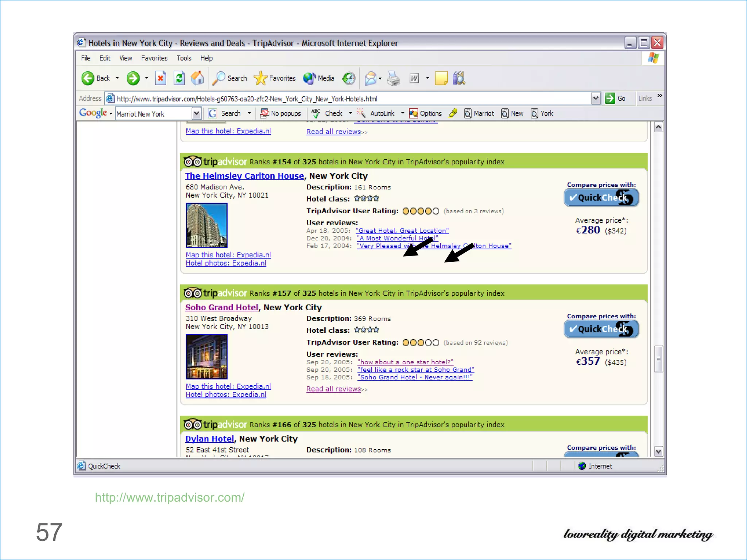
Task: Expand Back button history dropdown arrow
Action: [x=117, y=78]
